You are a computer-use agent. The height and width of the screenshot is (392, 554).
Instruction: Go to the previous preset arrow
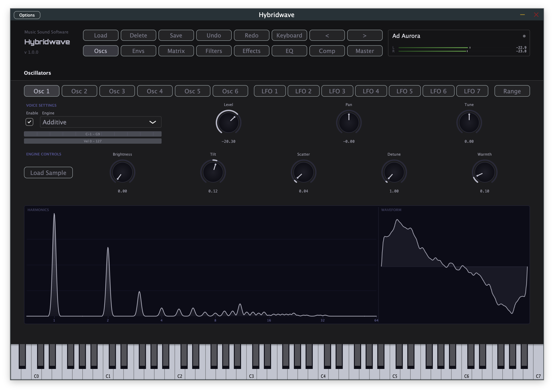(327, 35)
